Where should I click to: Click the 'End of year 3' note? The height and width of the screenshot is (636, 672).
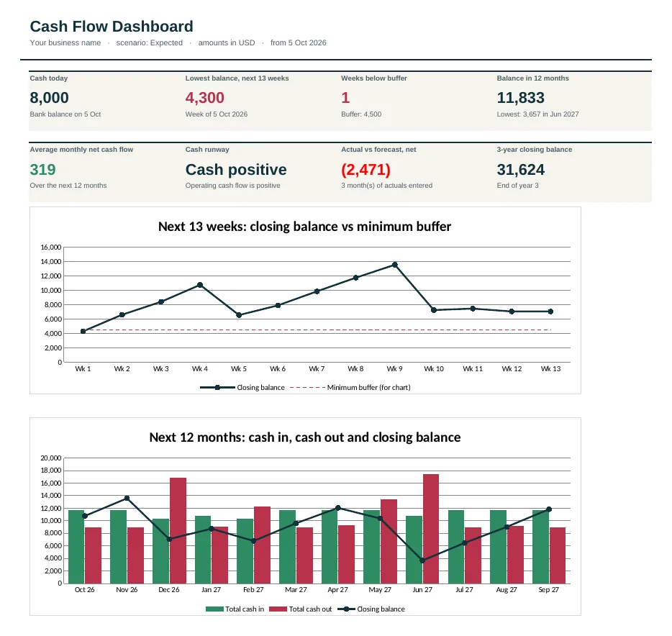(x=517, y=186)
